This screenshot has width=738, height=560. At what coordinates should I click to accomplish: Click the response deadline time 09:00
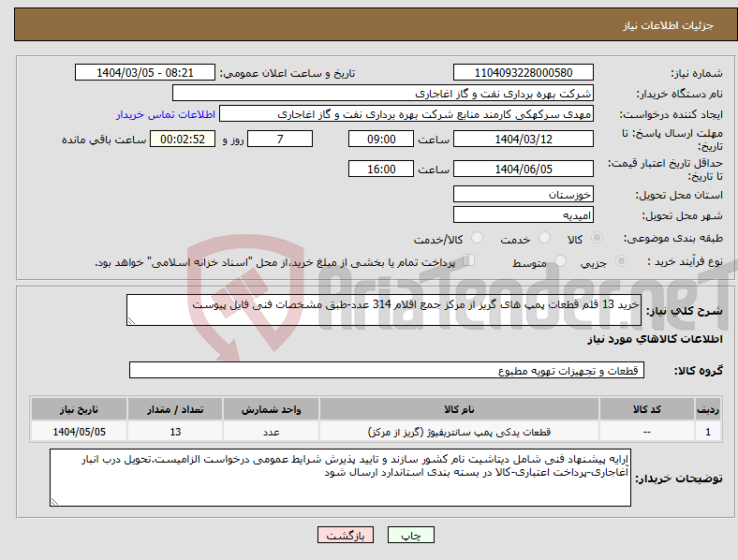click(x=381, y=140)
